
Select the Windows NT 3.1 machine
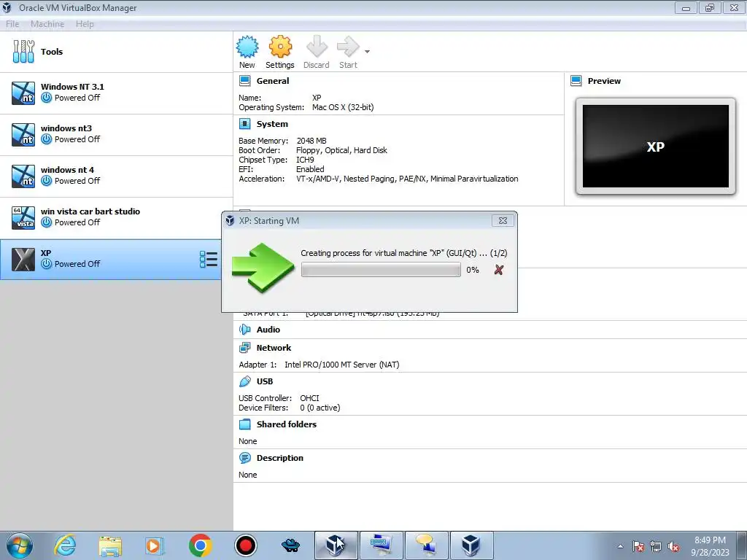click(116, 93)
